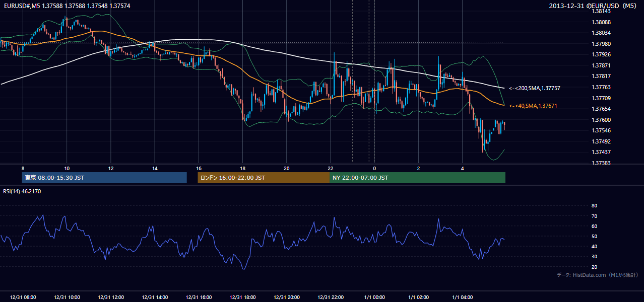Viewport: 644px width, 302px height.
Task: Click the 1.38088 price axis label
Action: [x=601, y=22]
